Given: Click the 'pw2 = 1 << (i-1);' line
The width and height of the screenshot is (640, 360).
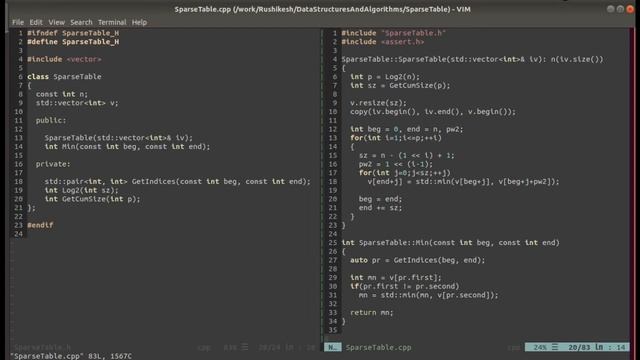Looking at the screenshot, I should pyautogui.click(x=396, y=164).
